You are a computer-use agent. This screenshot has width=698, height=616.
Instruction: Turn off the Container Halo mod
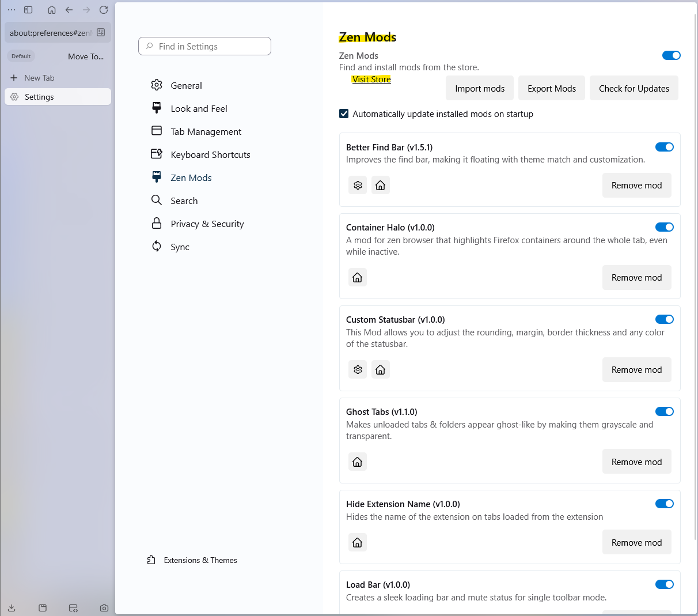click(x=665, y=227)
